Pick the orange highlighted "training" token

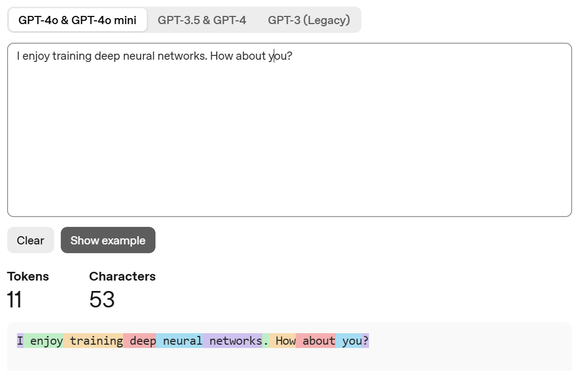94,341
